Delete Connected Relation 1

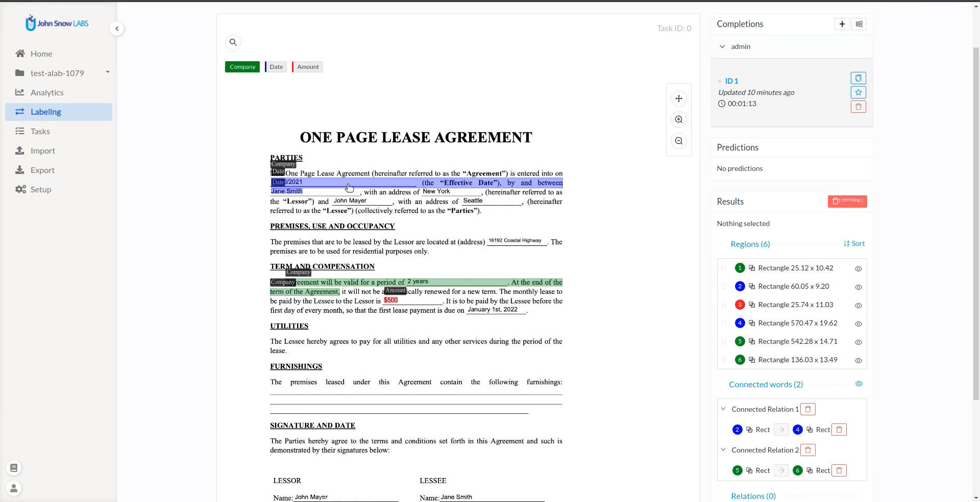(x=808, y=409)
